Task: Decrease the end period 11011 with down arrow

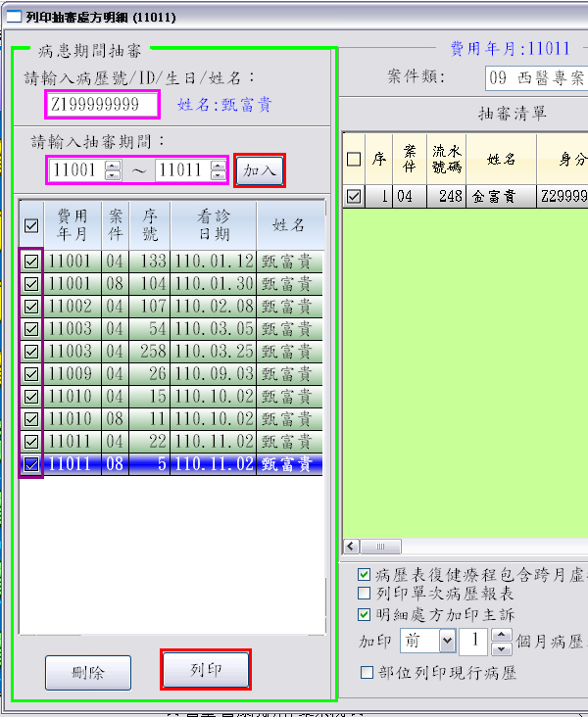Action: [217, 175]
